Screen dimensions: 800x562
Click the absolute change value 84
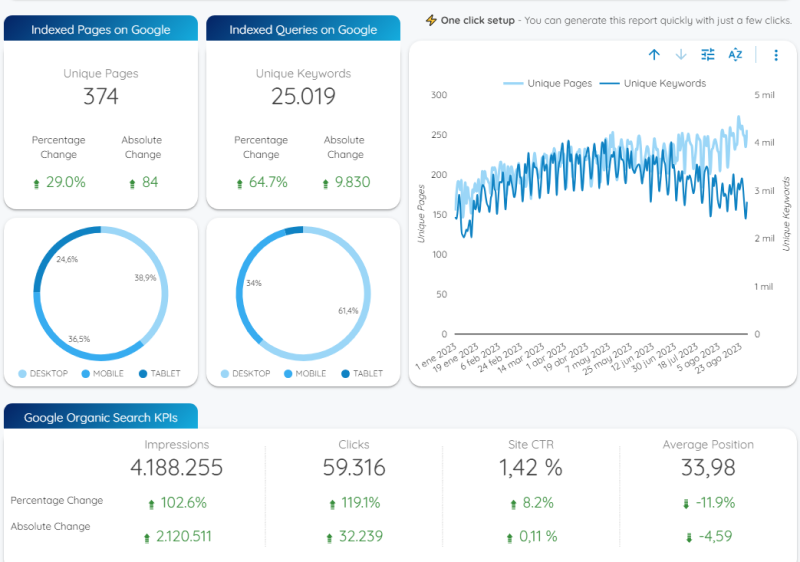tap(150, 182)
